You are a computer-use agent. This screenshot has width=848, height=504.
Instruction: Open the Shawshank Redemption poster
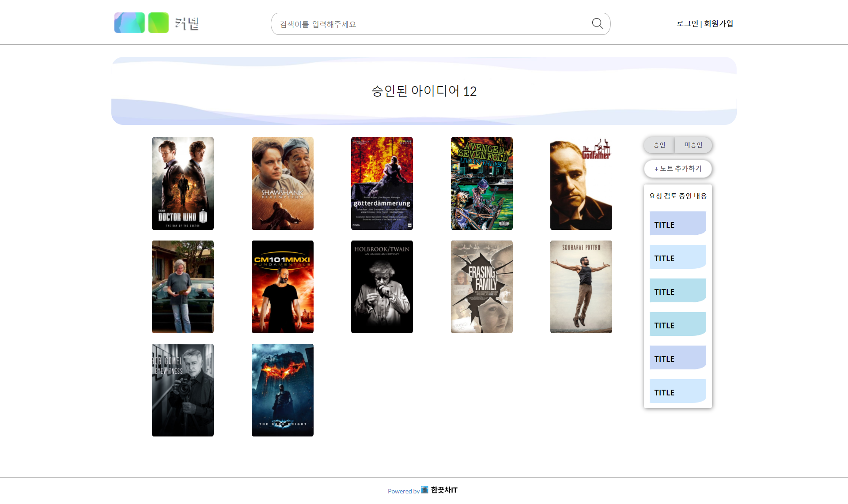tap(283, 184)
